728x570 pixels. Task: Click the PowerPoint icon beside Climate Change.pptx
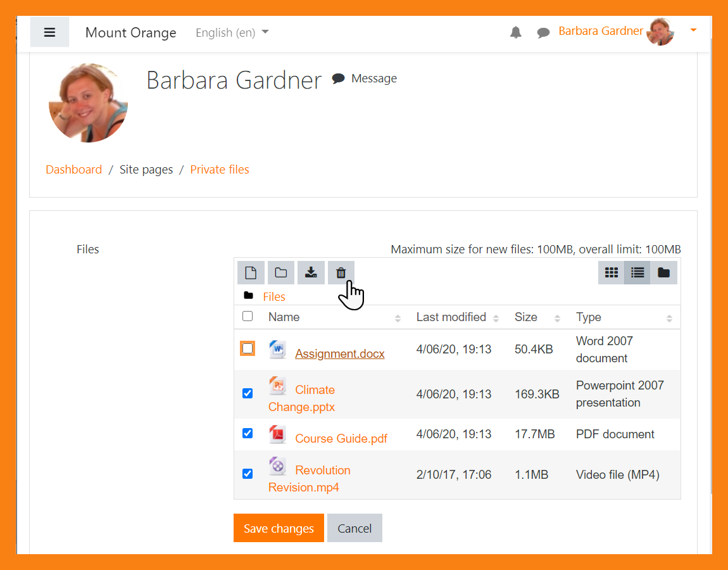(x=278, y=386)
